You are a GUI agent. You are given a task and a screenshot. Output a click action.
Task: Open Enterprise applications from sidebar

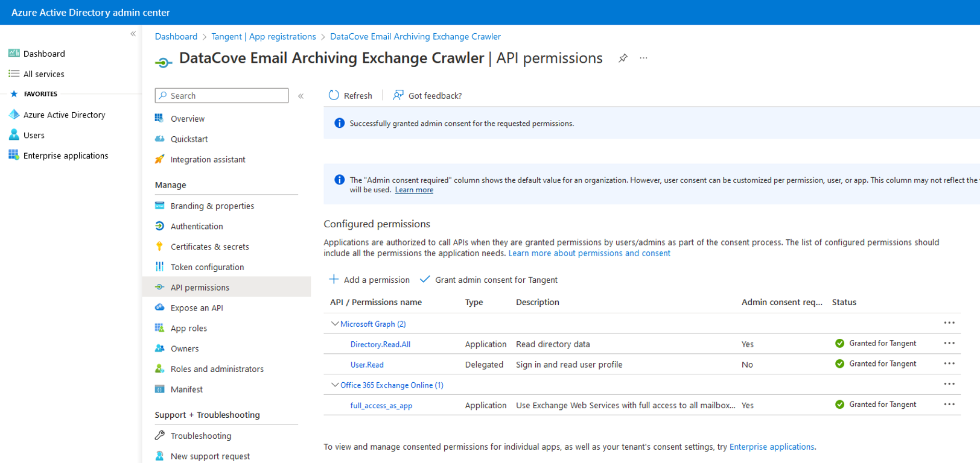tap(65, 156)
